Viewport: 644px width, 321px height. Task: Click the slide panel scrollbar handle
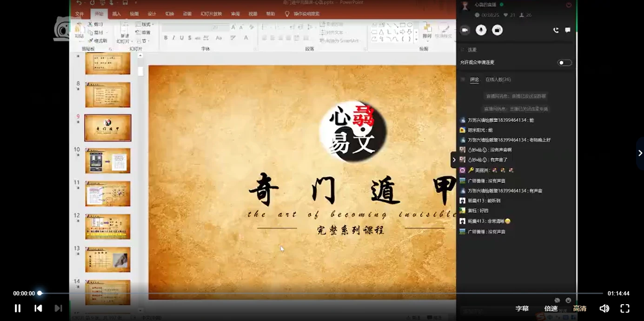[140, 71]
